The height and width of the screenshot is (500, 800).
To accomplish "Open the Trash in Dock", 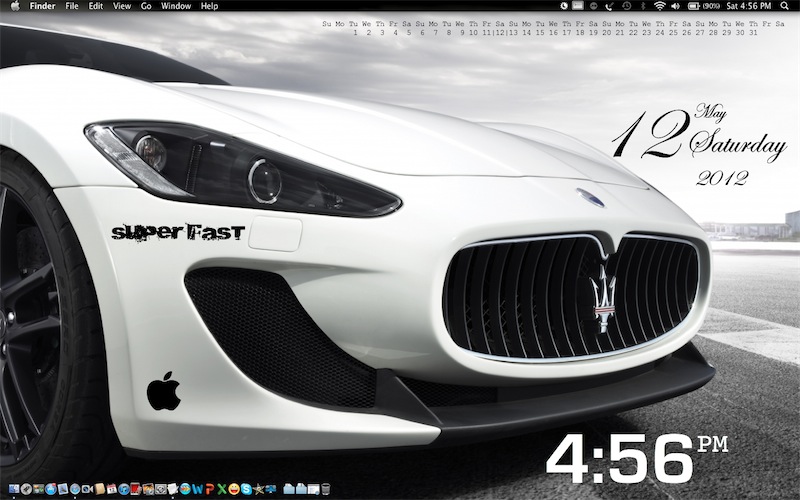I will coord(326,489).
